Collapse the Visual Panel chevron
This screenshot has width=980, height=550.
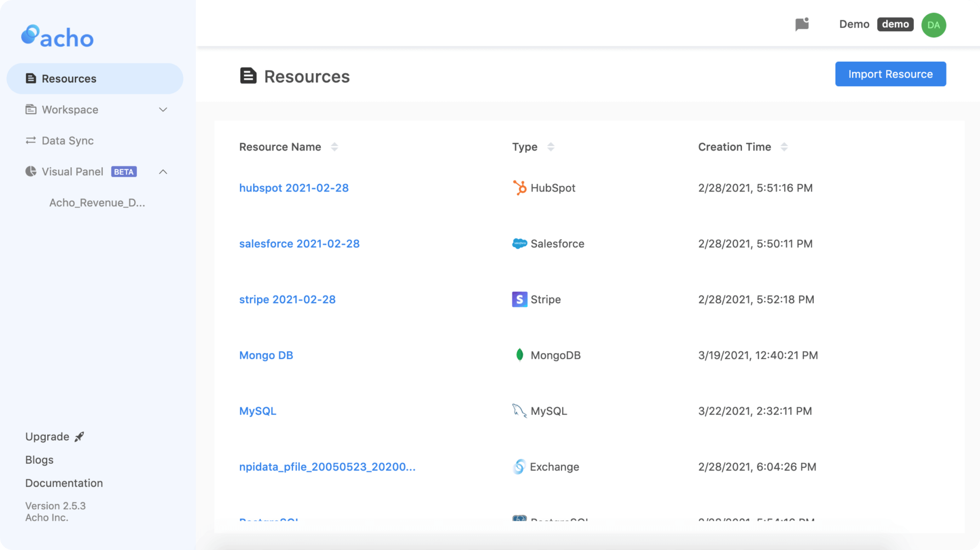(x=163, y=172)
